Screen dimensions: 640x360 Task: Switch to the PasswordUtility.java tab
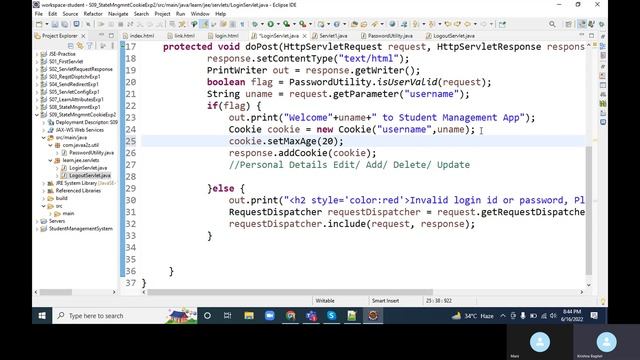coord(387,36)
